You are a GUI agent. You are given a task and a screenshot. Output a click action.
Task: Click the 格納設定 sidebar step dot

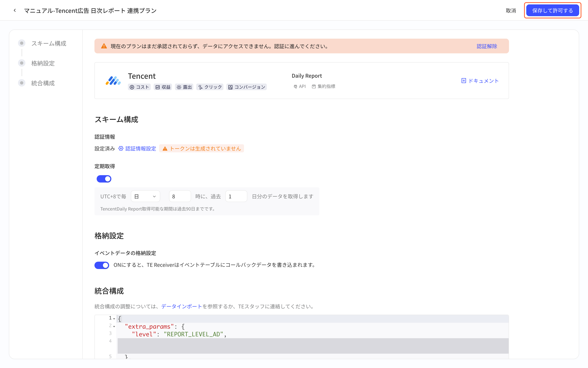point(22,63)
